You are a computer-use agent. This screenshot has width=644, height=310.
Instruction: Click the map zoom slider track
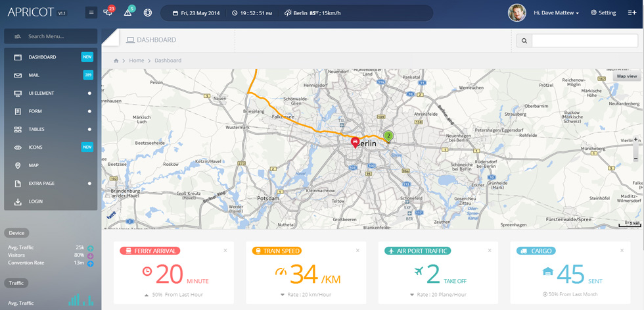click(636, 149)
